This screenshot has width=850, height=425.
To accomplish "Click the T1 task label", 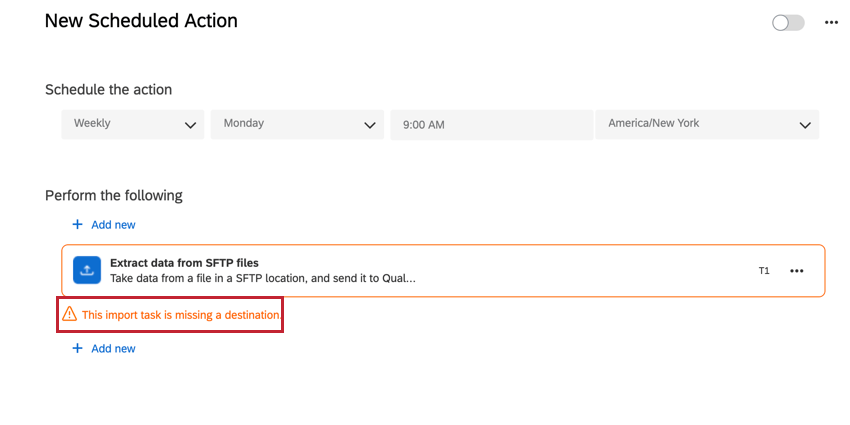I will (764, 271).
